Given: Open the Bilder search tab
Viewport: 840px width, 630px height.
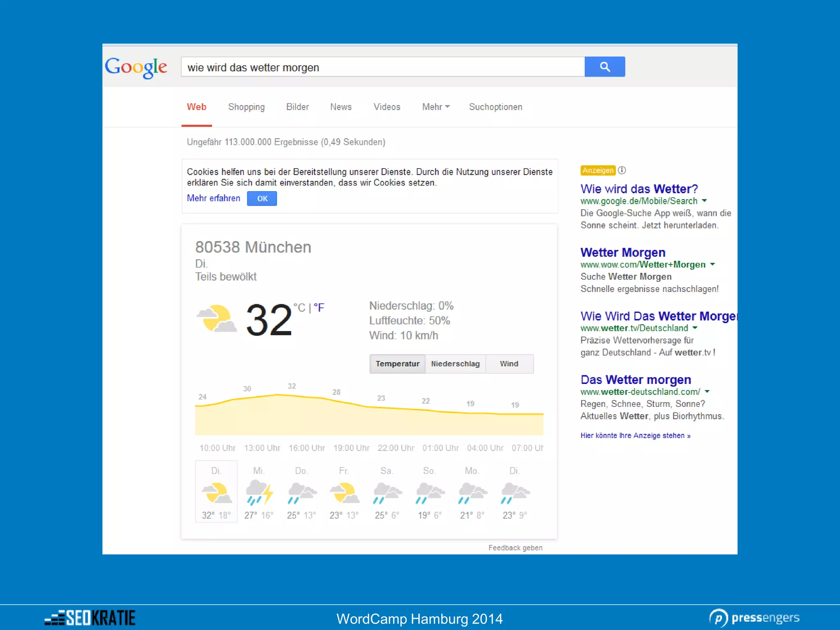Looking at the screenshot, I should point(297,107).
